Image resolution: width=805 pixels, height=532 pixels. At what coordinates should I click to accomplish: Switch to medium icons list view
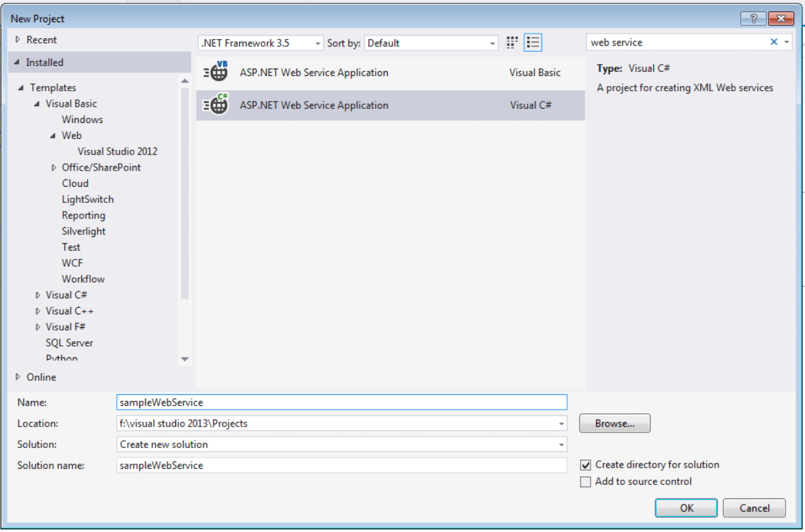click(x=533, y=42)
